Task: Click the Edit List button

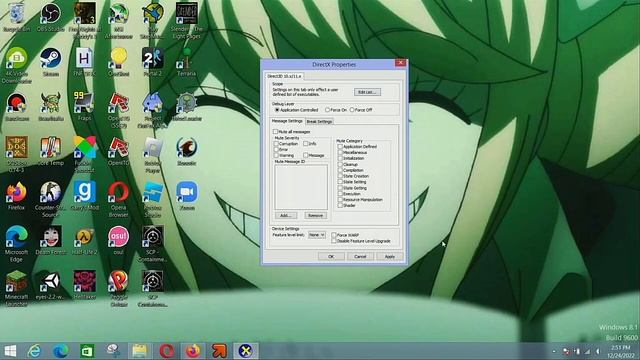Action: 367,92
